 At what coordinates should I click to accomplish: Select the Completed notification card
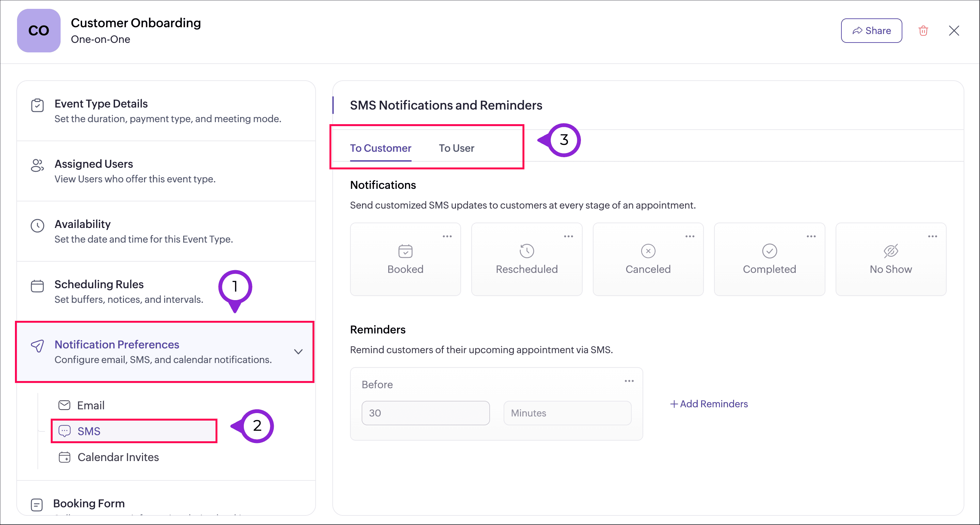[x=769, y=259]
